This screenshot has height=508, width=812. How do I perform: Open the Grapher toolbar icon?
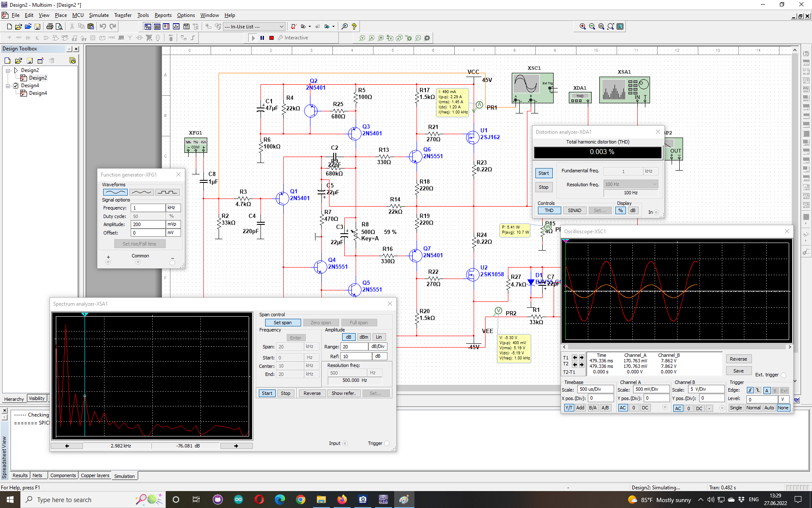coord(176,26)
